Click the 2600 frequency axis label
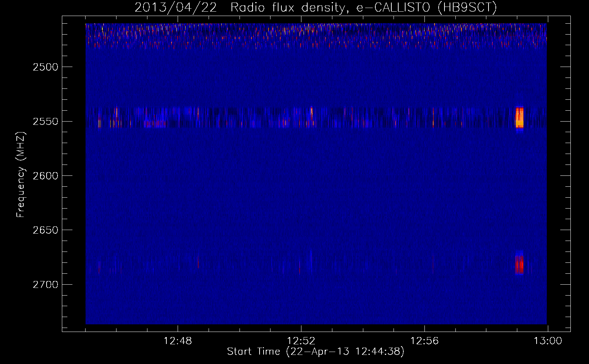The height and width of the screenshot is (364, 589). point(46,175)
